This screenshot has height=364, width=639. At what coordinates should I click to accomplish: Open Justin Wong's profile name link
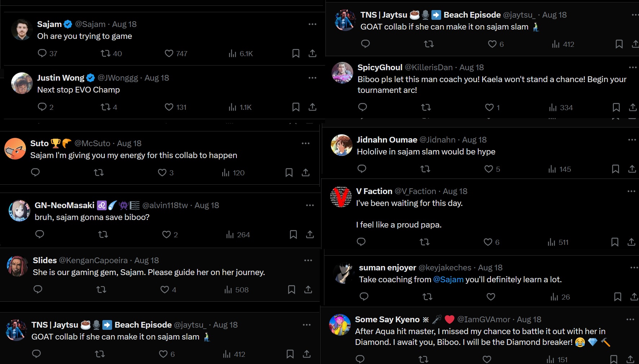click(x=61, y=78)
